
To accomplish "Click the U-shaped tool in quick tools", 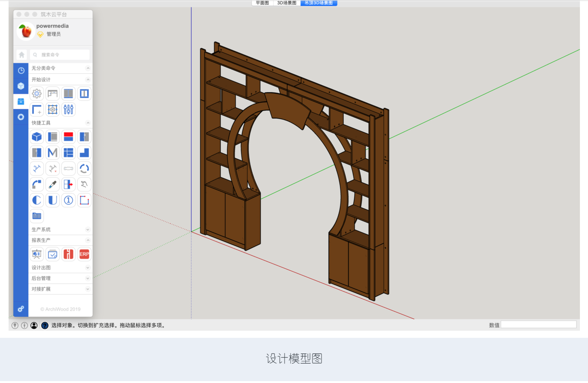I will [52, 200].
